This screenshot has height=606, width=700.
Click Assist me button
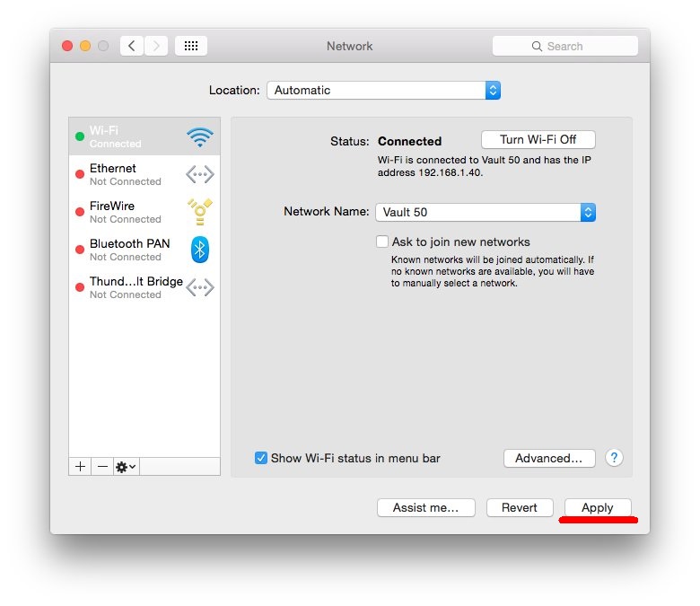(426, 508)
